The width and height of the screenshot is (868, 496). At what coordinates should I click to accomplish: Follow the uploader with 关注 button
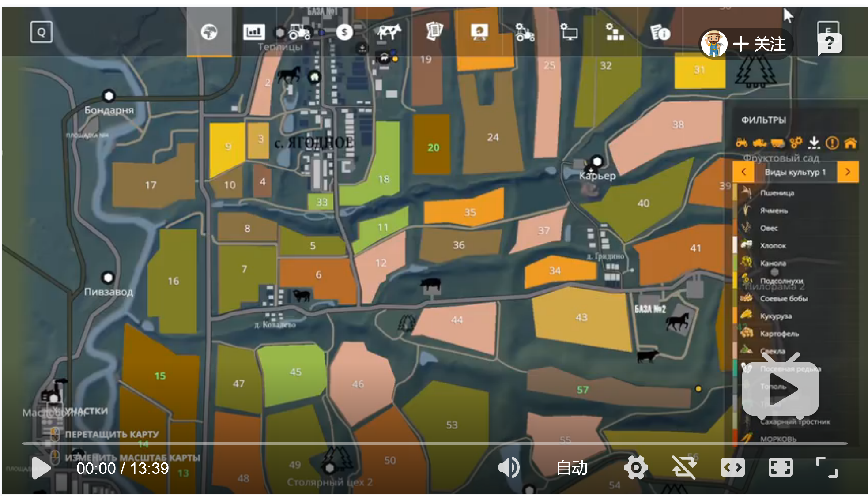(x=759, y=44)
